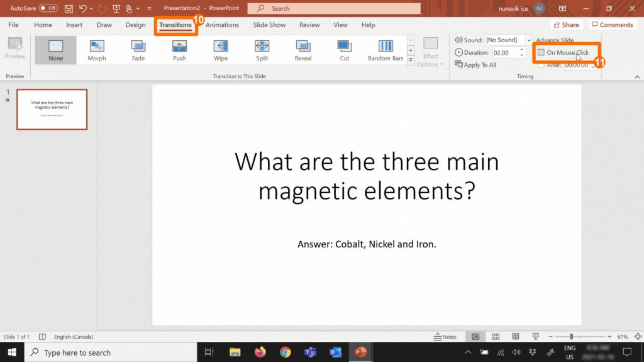Open the Animations tab
The width and height of the screenshot is (644, 362).
222,25
